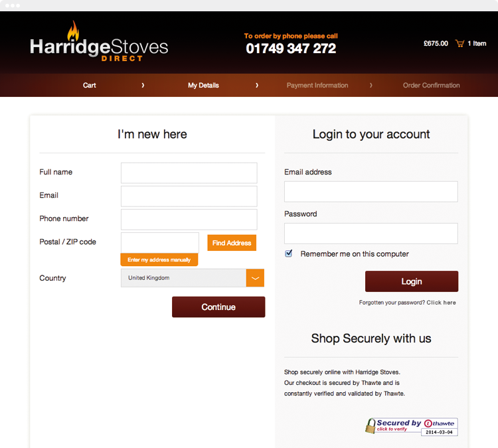The width and height of the screenshot is (498, 448).
Task: Open Forgotten your password link
Action: (408, 303)
